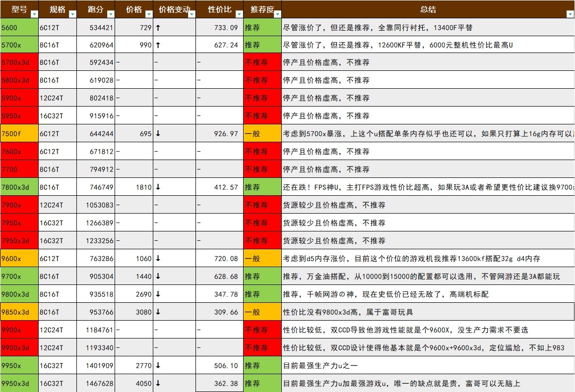The image size is (575, 392).
Task: Click the price up arrow in the 5700x row
Action: 158,45
